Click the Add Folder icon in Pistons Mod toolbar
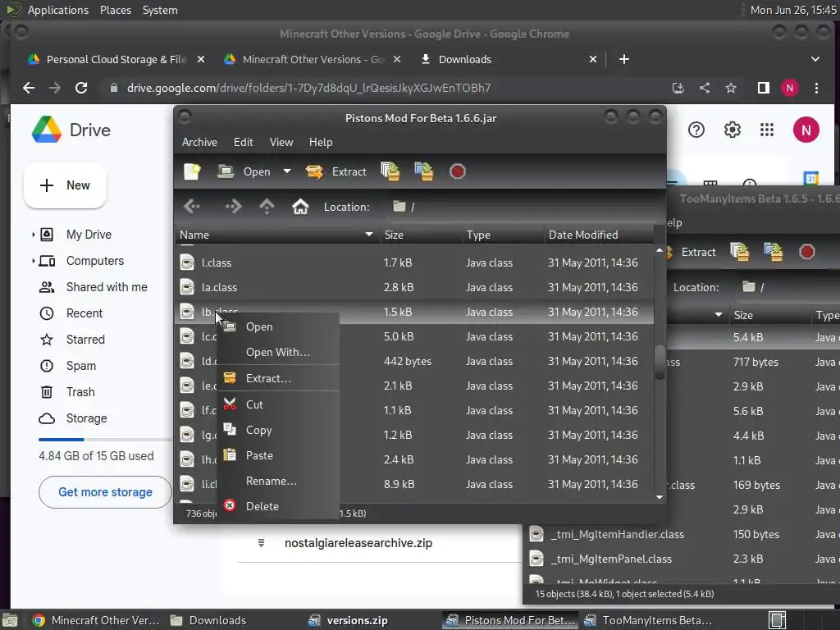Image resolution: width=840 pixels, height=630 pixels. pyautogui.click(x=424, y=171)
